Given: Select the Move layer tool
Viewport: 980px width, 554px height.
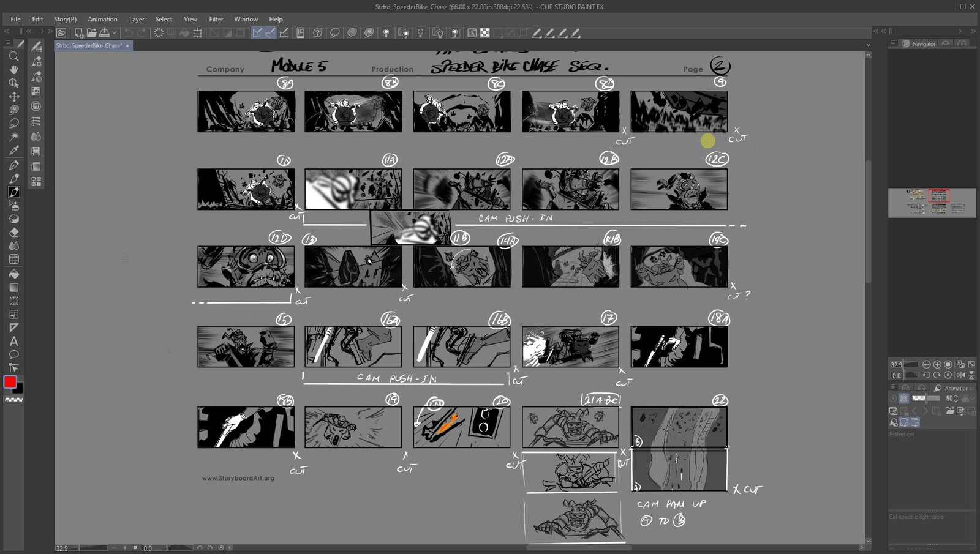Looking at the screenshot, I should pos(13,97).
